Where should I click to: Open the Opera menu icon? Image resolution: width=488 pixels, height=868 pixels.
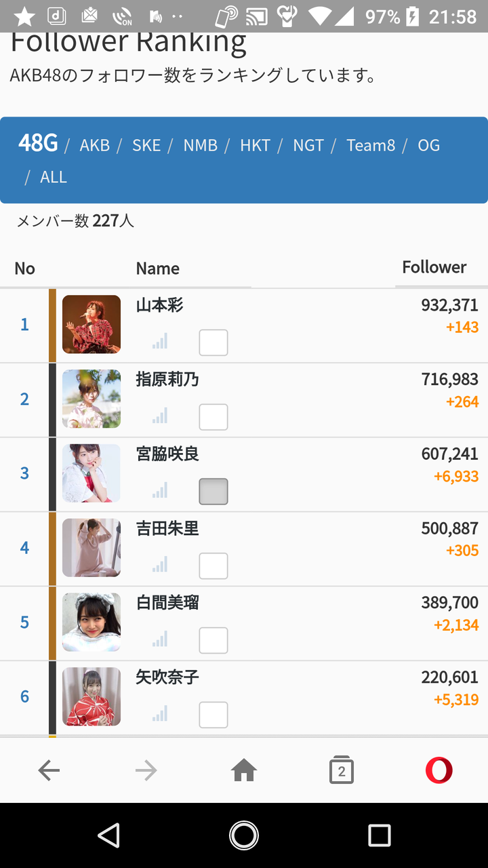[439, 770]
